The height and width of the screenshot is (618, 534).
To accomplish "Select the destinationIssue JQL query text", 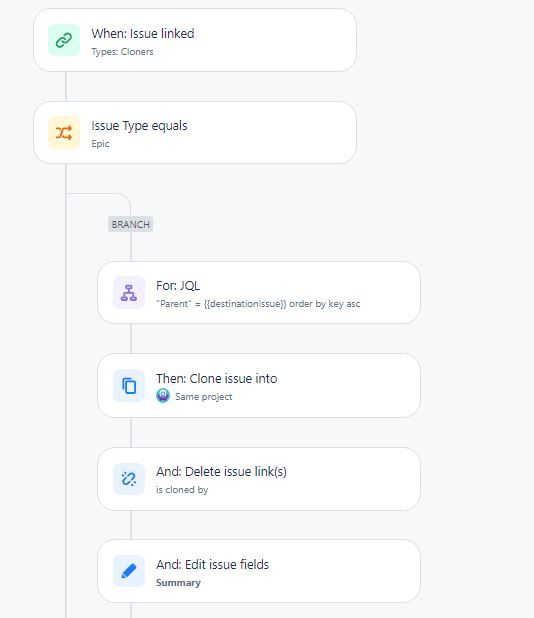I will click(258, 304).
